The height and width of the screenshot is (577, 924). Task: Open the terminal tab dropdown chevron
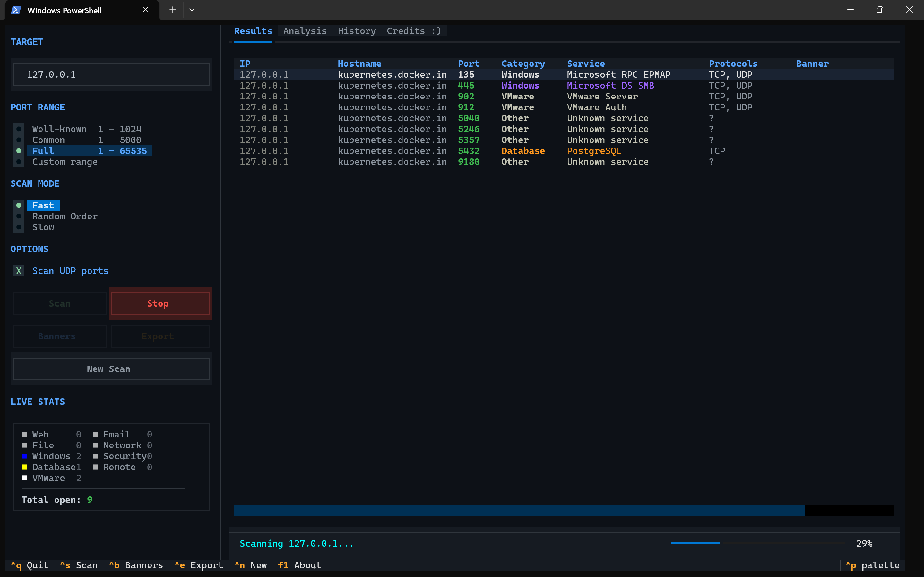click(x=192, y=10)
